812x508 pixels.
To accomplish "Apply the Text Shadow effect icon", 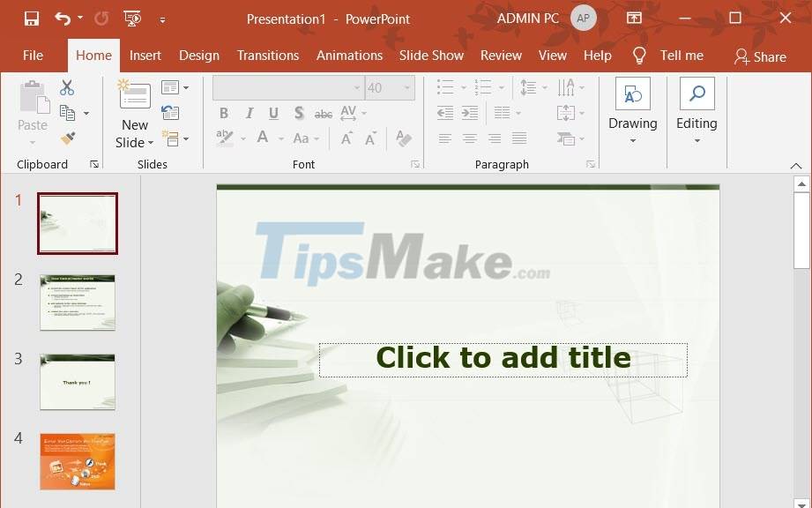I will 299,113.
